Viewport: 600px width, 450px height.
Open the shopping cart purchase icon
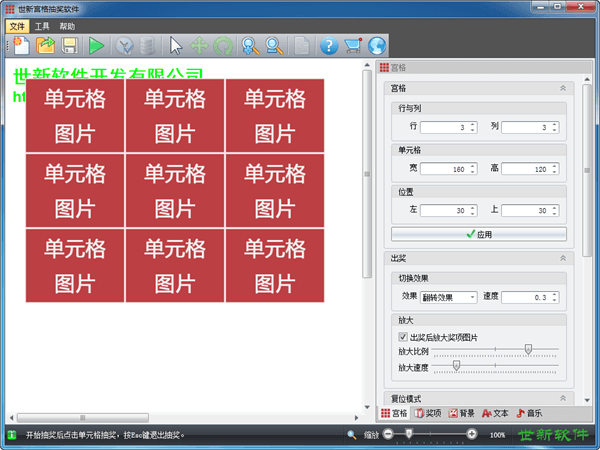click(x=352, y=45)
